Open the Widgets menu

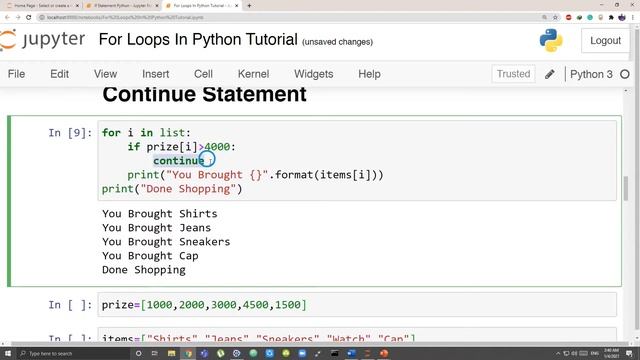pyautogui.click(x=313, y=74)
